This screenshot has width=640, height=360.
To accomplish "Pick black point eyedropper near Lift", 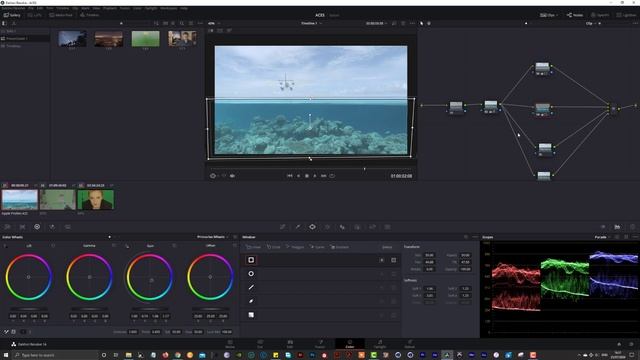I will pyautogui.click(x=5, y=246).
